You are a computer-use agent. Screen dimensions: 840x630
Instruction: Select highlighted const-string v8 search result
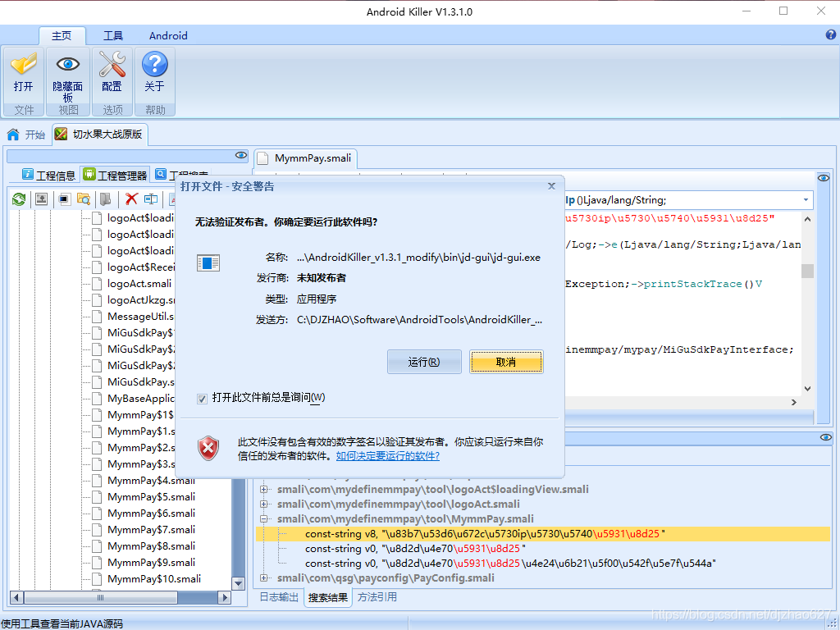tap(543, 533)
